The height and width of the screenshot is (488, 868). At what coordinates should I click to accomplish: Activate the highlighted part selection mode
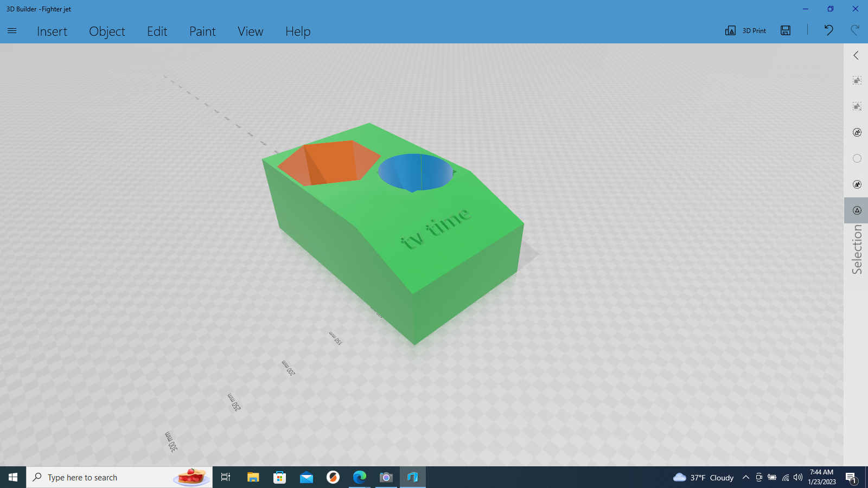pos(856,210)
